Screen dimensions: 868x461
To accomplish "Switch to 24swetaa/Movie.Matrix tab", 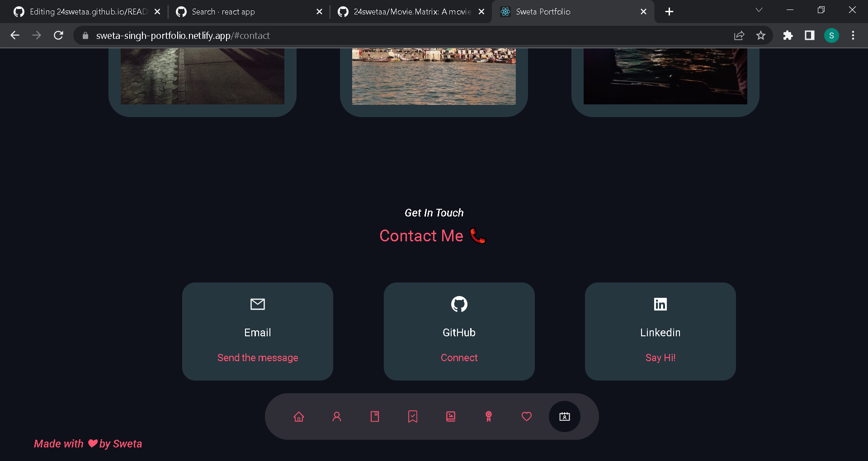I will click(411, 12).
